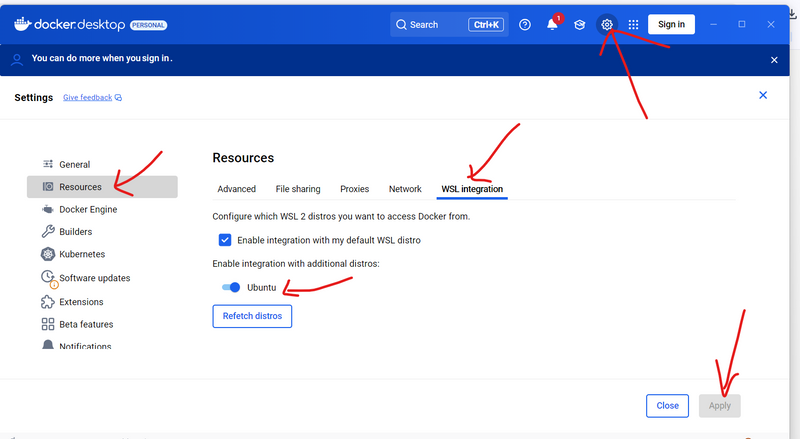
Task: Select Software updates in sidebar
Action: click(94, 278)
